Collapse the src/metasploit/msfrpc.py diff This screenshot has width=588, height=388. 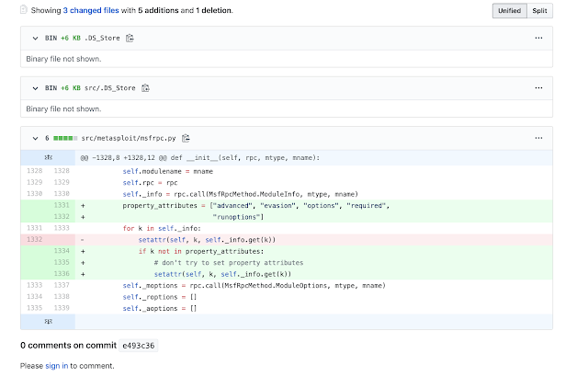(x=33, y=138)
